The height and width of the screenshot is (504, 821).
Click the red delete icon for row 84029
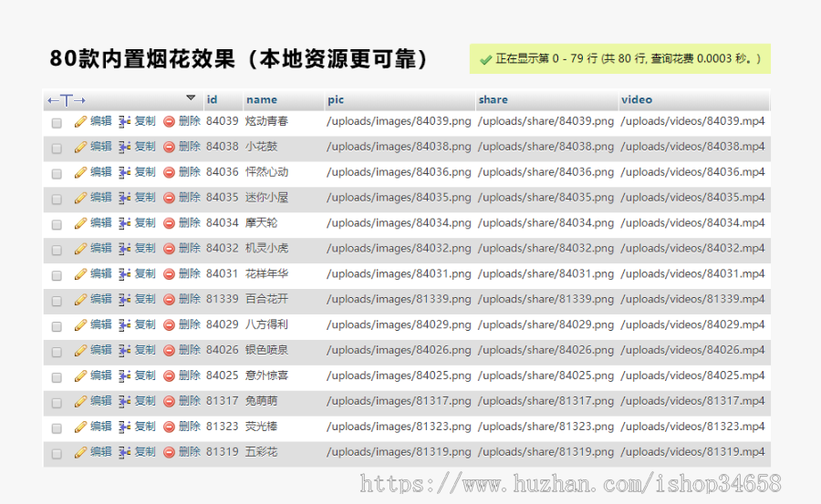click(169, 325)
